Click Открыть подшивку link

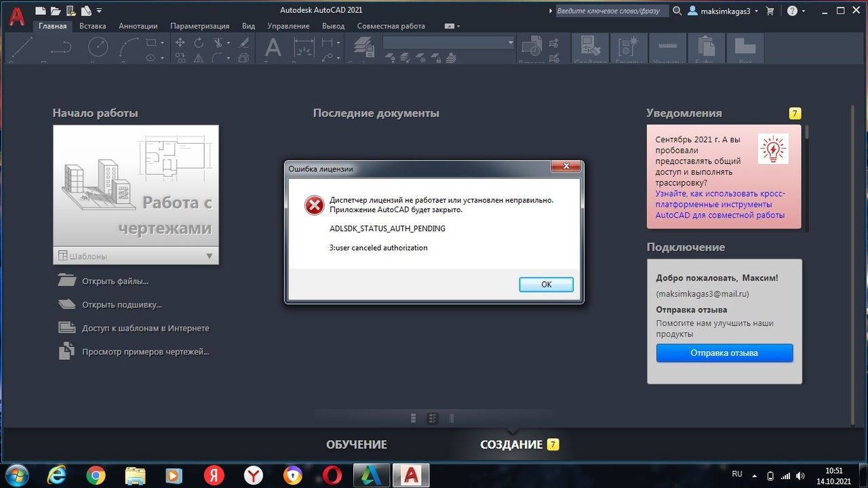122,305
